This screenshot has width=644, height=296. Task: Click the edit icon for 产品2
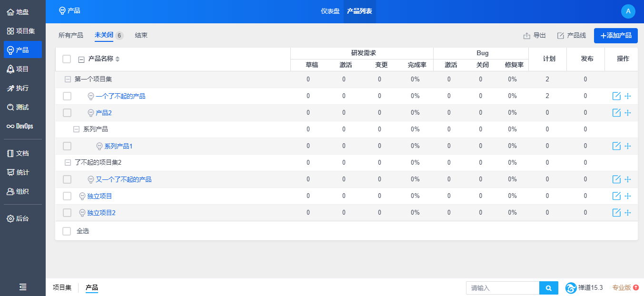616,113
